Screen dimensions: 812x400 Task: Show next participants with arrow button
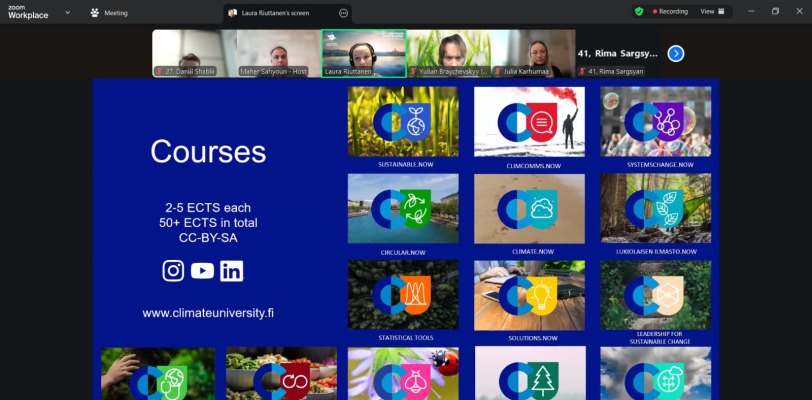tap(676, 53)
